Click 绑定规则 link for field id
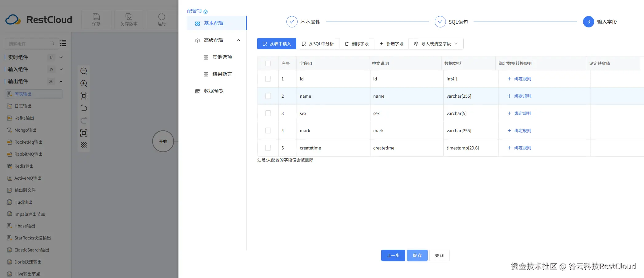Screen dimensions: 644x278 tap(519, 79)
